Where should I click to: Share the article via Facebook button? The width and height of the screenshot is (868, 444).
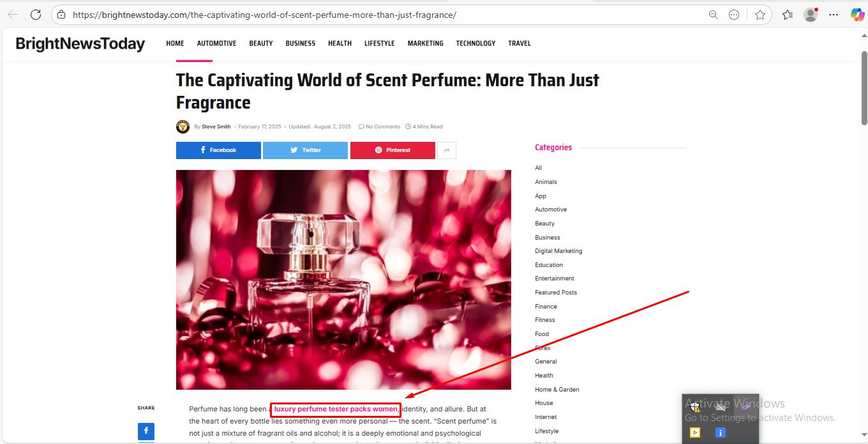pos(218,150)
